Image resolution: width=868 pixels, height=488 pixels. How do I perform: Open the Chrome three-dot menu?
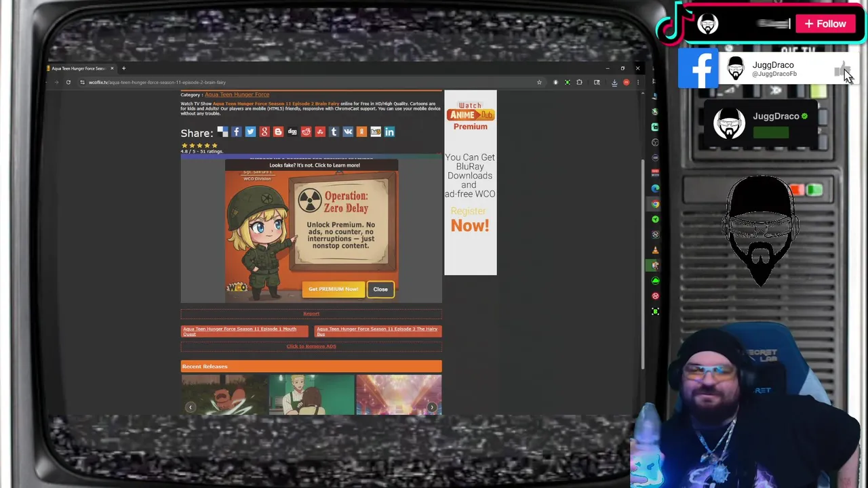click(637, 83)
